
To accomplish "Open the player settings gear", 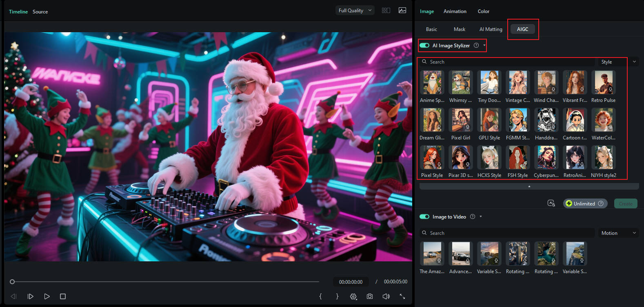I will pyautogui.click(x=353, y=296).
